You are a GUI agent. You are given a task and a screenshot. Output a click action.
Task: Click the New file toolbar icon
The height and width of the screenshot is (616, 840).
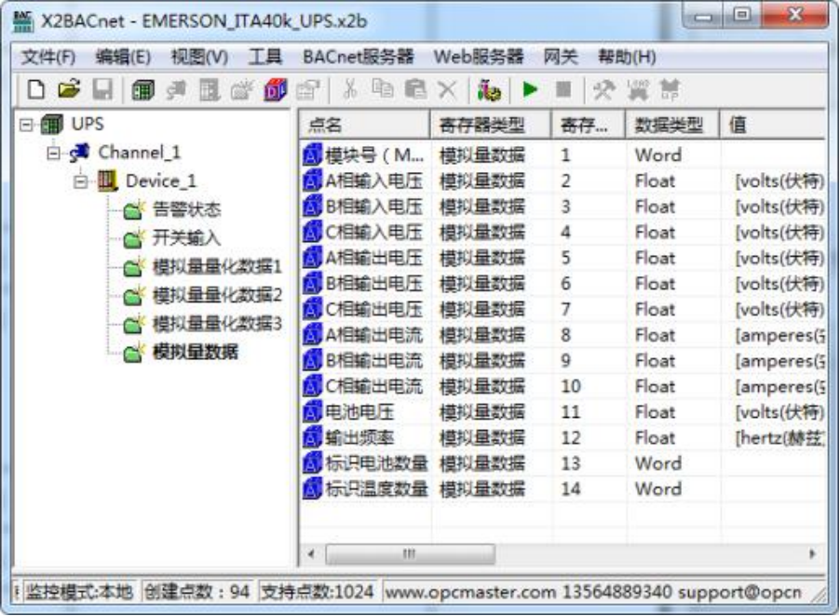(36, 90)
